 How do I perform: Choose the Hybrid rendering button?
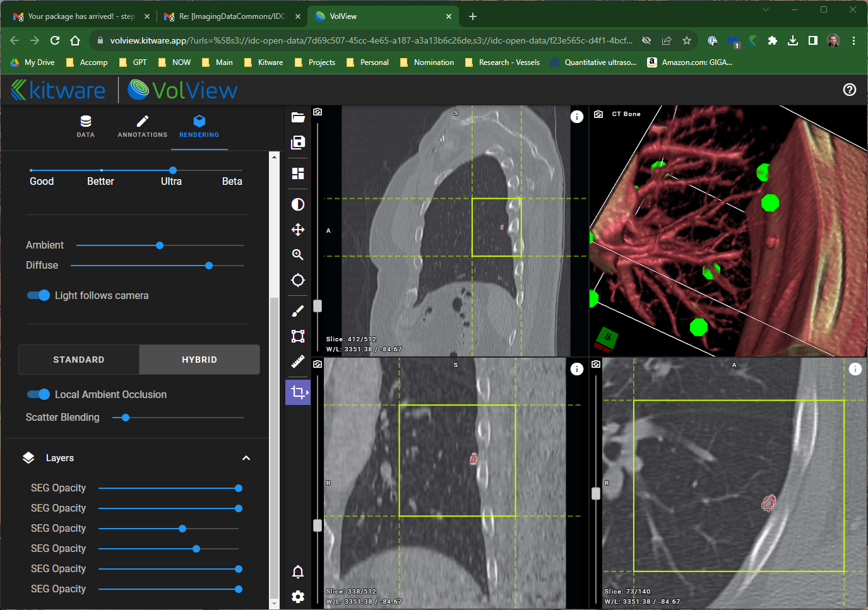199,360
